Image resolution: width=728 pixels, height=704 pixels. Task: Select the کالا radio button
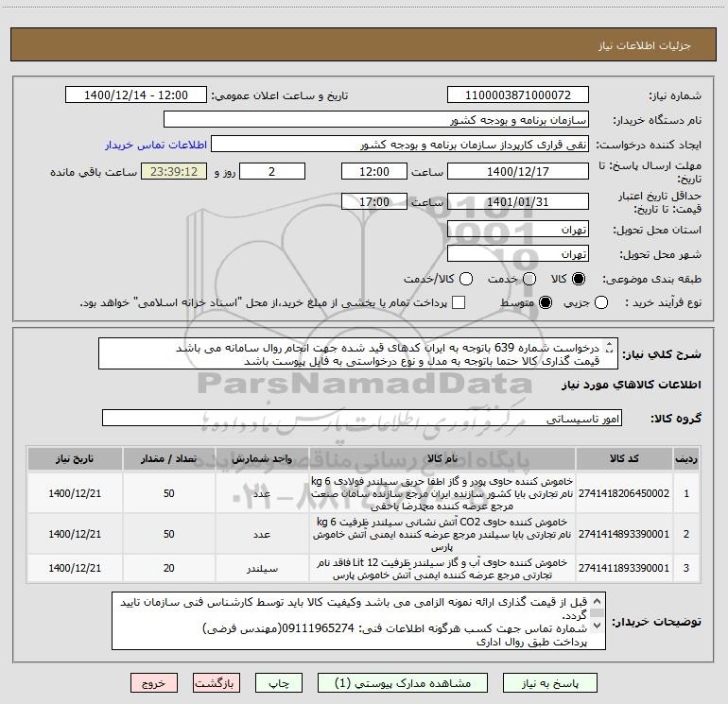579,279
